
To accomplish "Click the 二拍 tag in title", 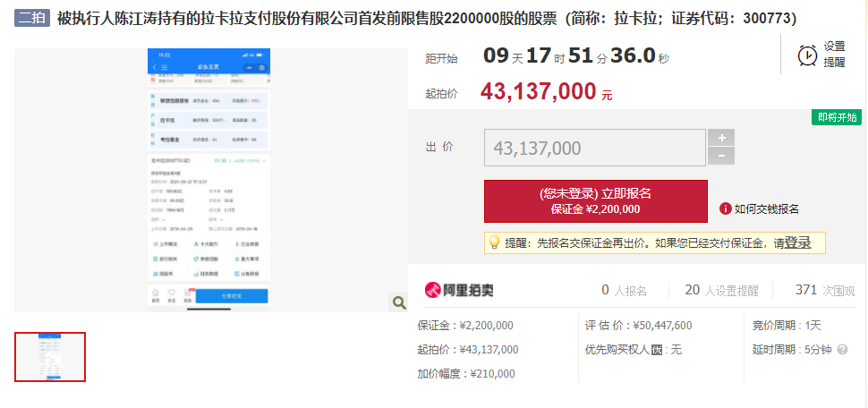I will (32, 18).
